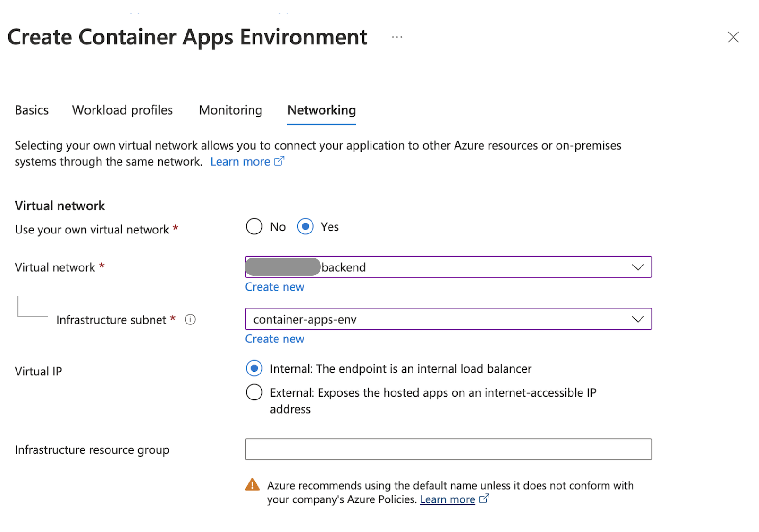Choose External internet-accessible Virtual IP option
The width and height of the screenshot is (759, 532).
pyautogui.click(x=254, y=392)
